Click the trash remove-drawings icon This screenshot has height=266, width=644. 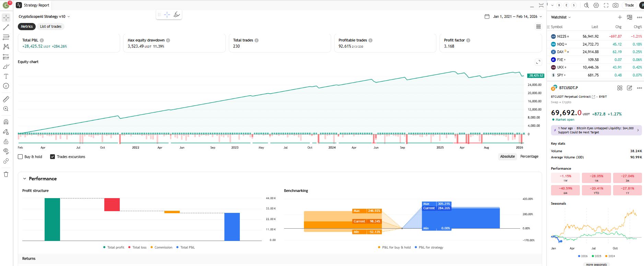coord(6,174)
